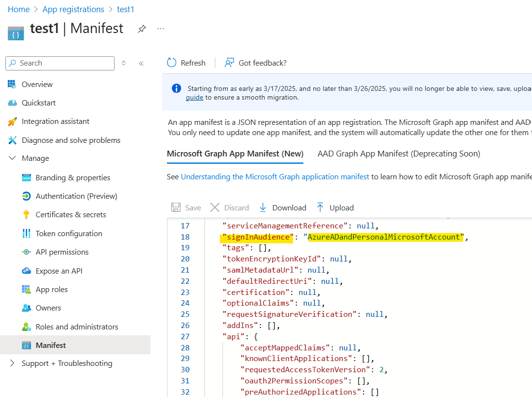Click the Expose an API cloud icon

pos(27,271)
